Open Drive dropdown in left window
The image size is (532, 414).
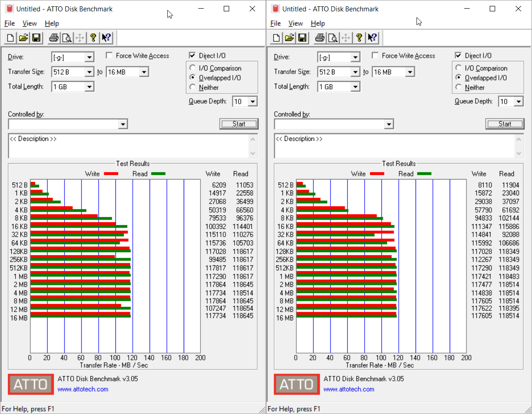pyautogui.click(x=89, y=57)
